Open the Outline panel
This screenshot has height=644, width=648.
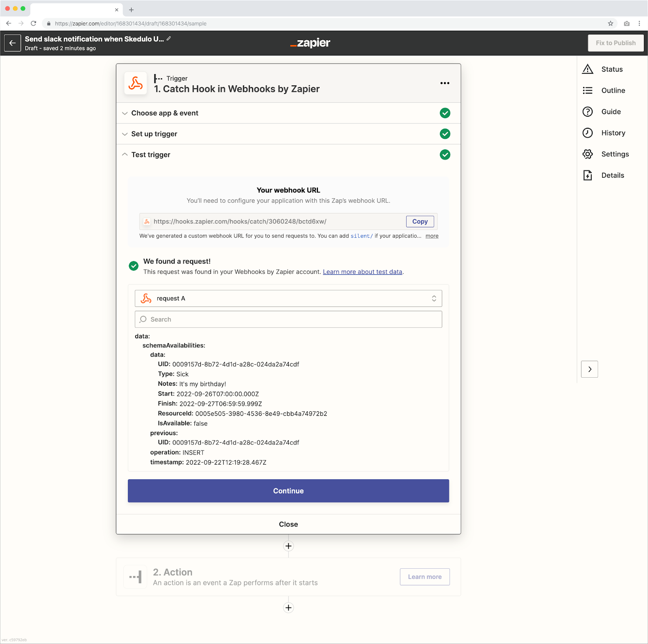613,90
